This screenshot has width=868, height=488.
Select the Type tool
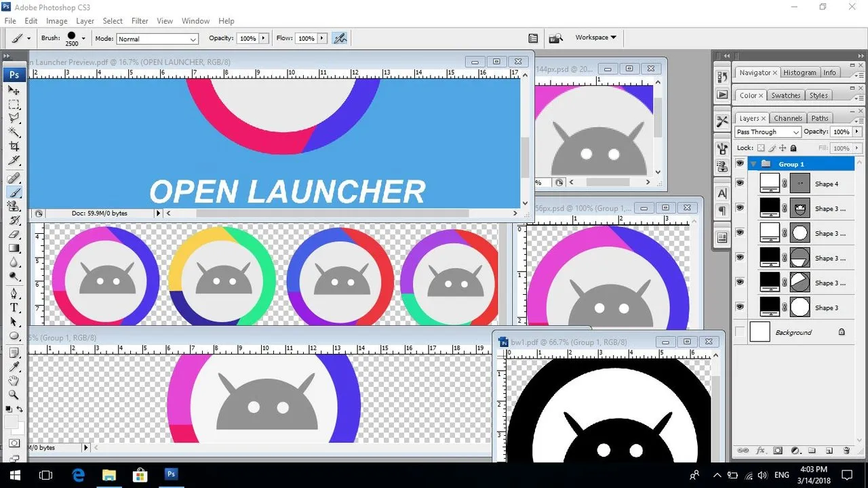point(14,308)
